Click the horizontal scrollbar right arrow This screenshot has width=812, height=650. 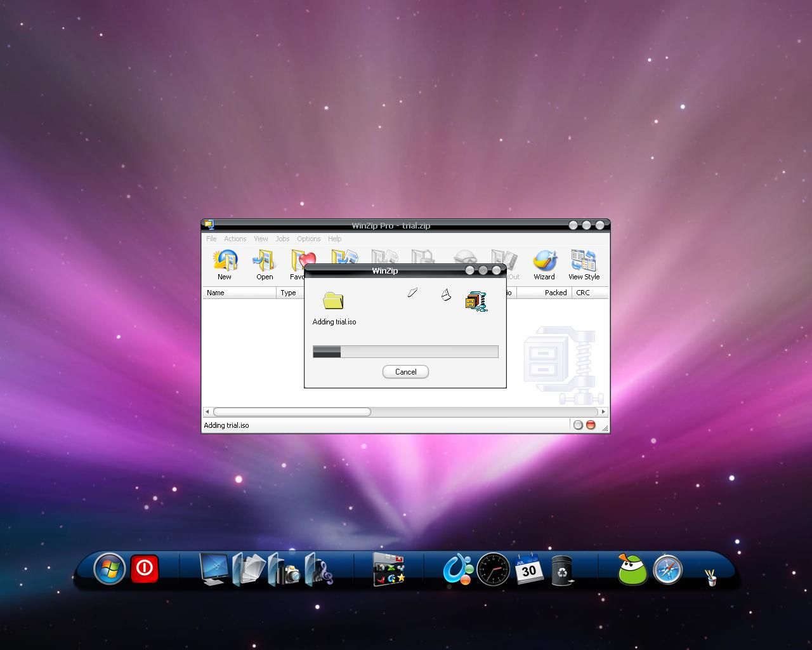[603, 412]
